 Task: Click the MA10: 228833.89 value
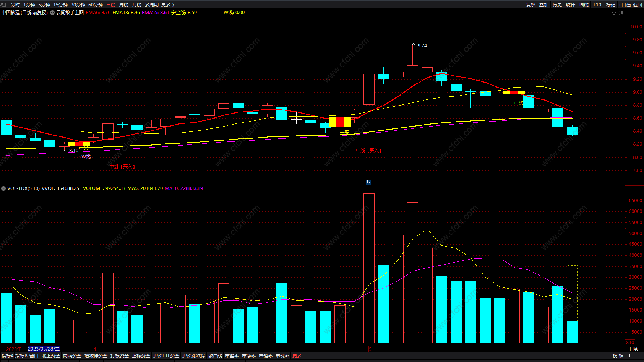[x=184, y=188]
